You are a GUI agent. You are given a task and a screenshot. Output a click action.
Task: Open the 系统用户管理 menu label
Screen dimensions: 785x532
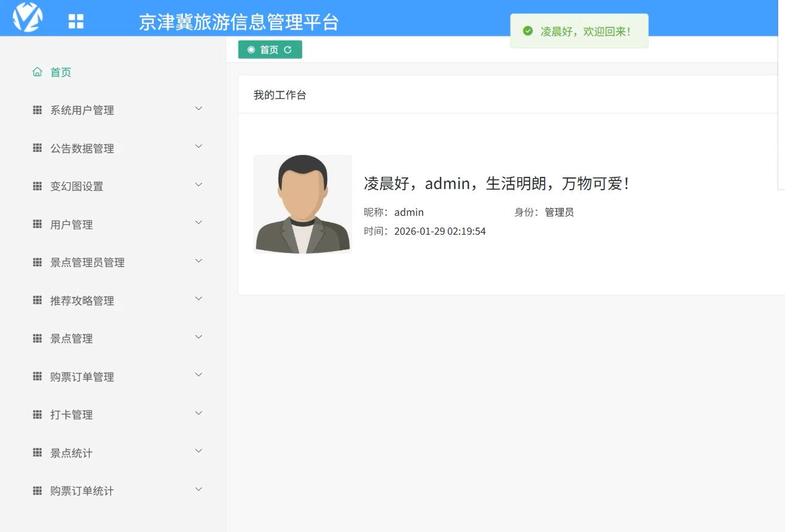tap(82, 111)
